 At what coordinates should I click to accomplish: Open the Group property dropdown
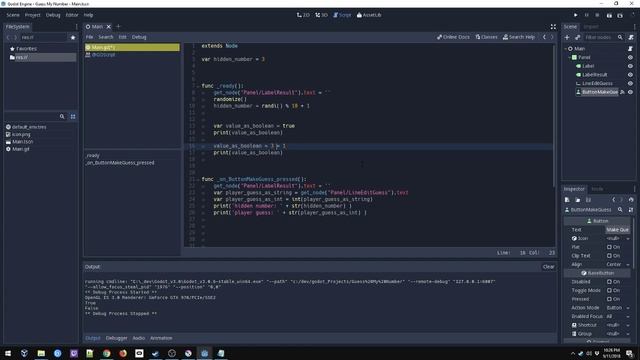tap(618, 334)
